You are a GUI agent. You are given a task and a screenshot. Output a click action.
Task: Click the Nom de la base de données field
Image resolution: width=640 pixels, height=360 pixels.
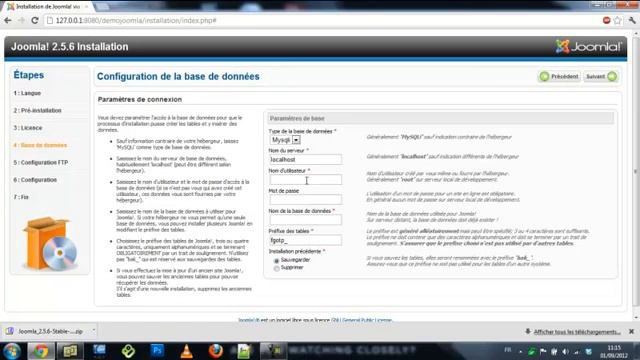coord(305,220)
